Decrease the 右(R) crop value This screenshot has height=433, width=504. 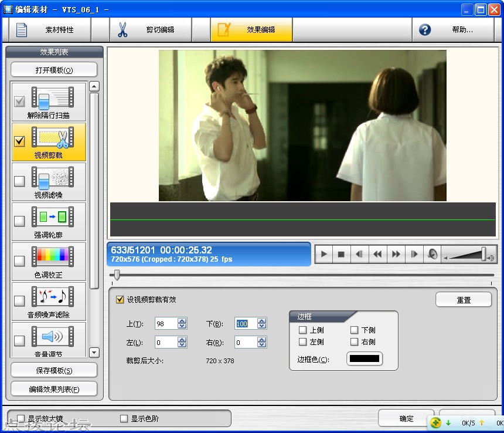(261, 345)
